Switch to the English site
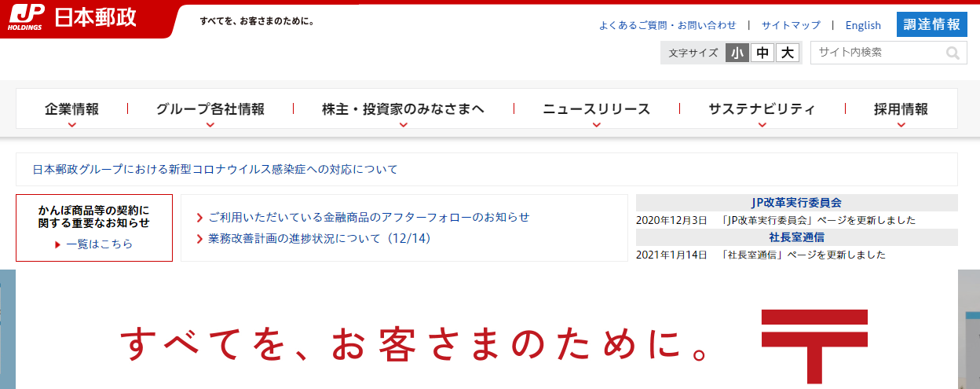This screenshot has width=980, height=389. (863, 25)
